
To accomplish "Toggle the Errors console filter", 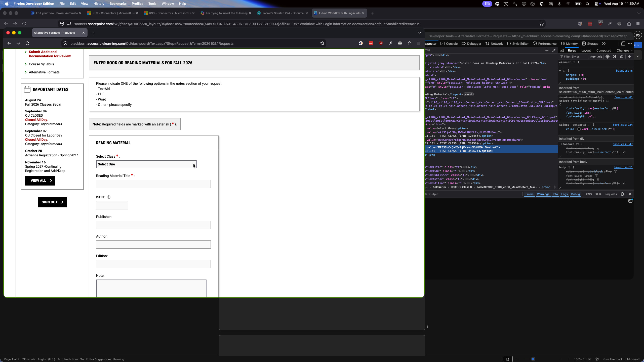I will point(529,194).
